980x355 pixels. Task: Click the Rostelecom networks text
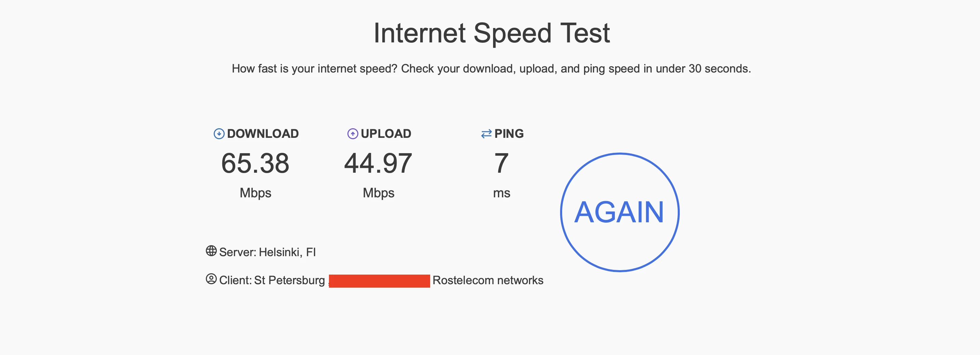pyautogui.click(x=488, y=280)
